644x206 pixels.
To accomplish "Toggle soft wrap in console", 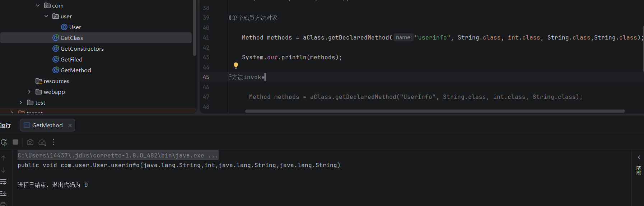I will click(x=3, y=182).
